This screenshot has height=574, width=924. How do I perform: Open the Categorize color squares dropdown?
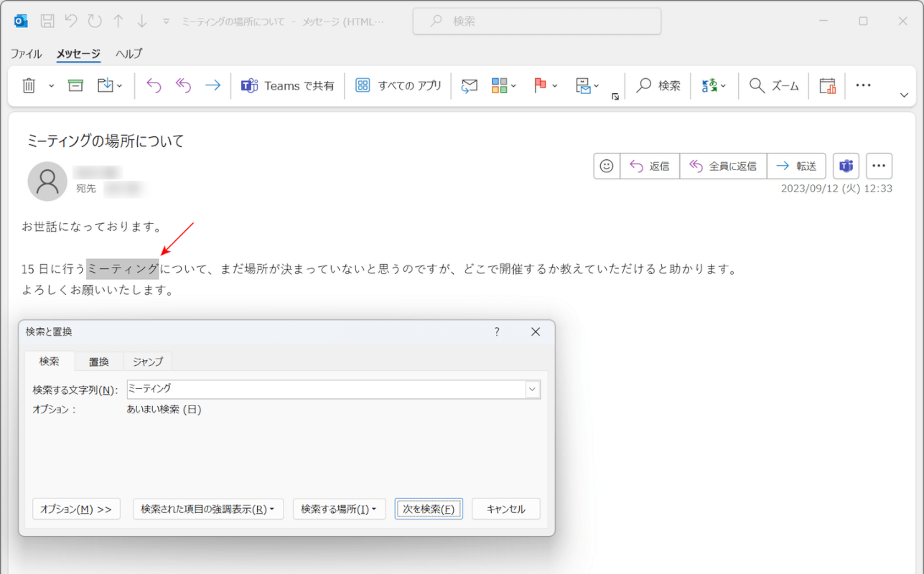coord(504,85)
